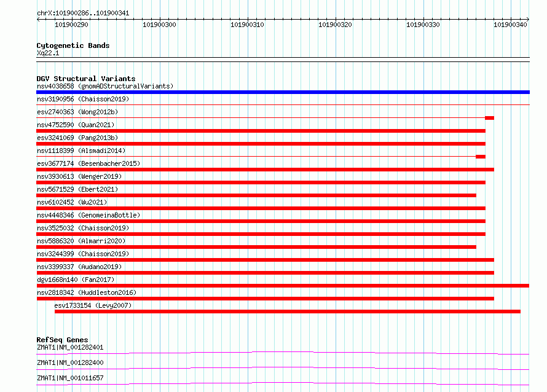The width and height of the screenshot is (547, 392).
Task: Select variant nsv4038658 (gnomADStructuralVariants) label
Action: (105, 86)
